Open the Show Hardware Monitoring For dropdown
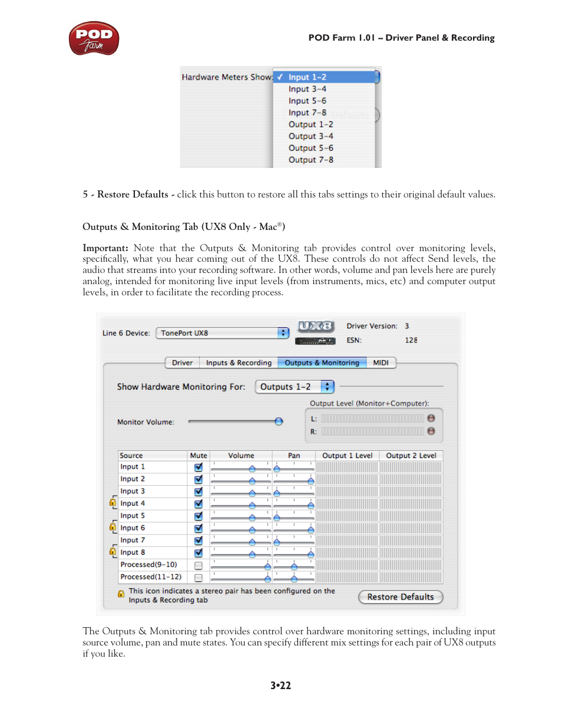562x728 pixels. (x=295, y=387)
